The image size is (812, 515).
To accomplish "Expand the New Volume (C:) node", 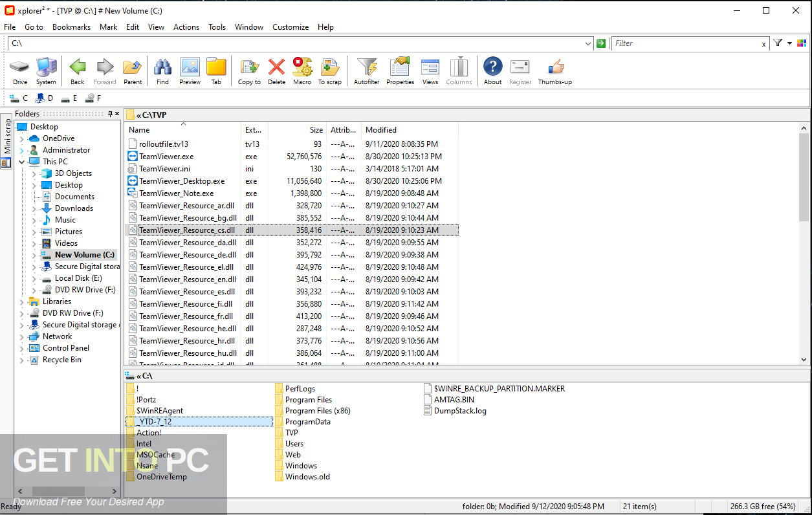I will point(34,255).
